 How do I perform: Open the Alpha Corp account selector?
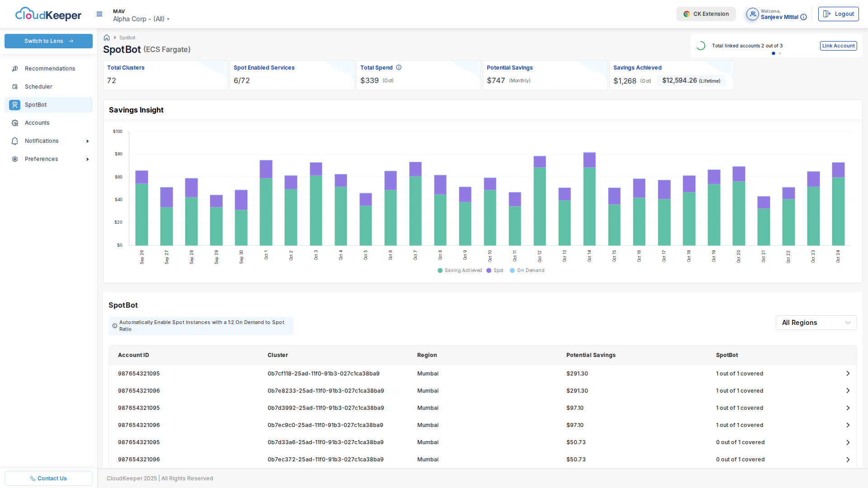point(141,19)
